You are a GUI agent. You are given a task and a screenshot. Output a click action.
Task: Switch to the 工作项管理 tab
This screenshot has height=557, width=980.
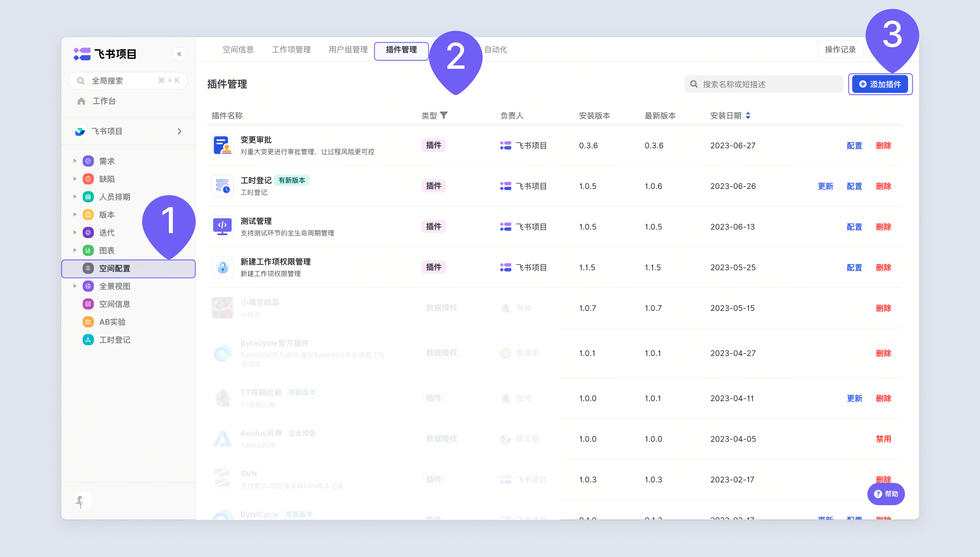click(x=291, y=50)
